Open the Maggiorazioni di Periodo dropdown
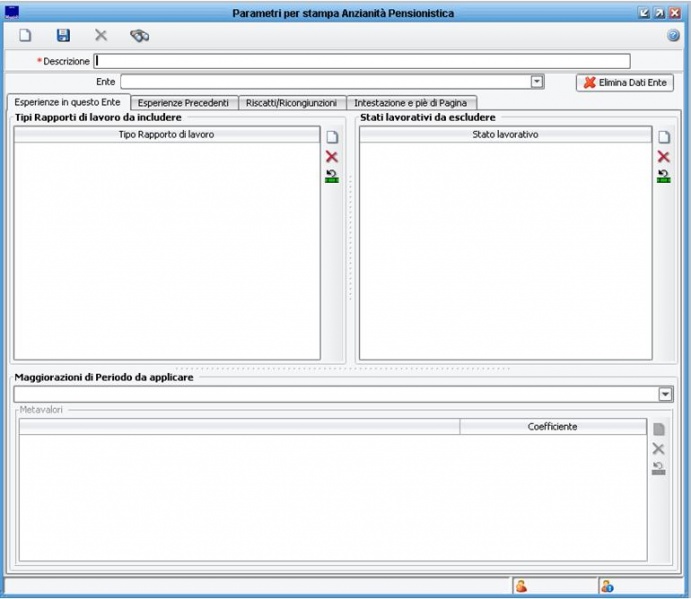 point(666,395)
